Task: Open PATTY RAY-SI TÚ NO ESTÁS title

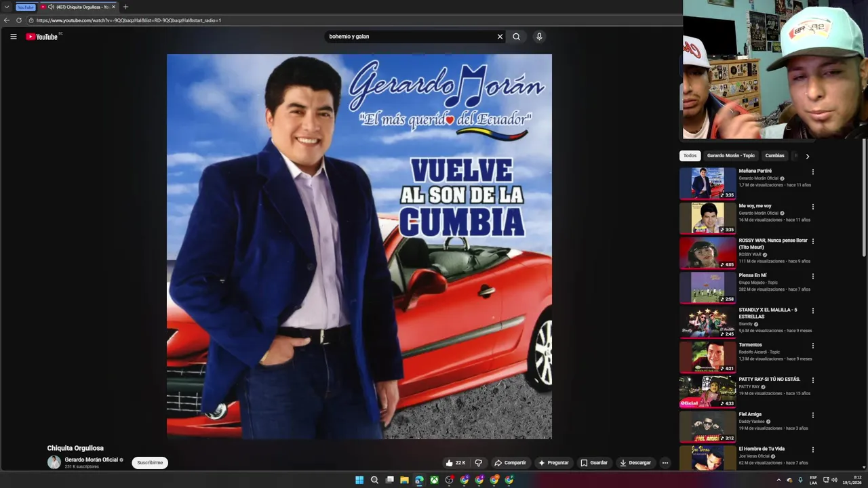Action: tap(769, 380)
